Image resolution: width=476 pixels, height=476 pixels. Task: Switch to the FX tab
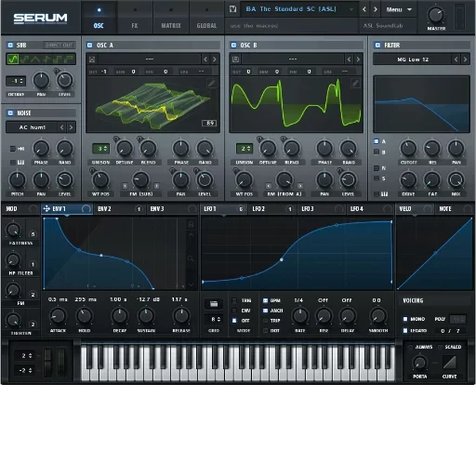[x=135, y=18]
